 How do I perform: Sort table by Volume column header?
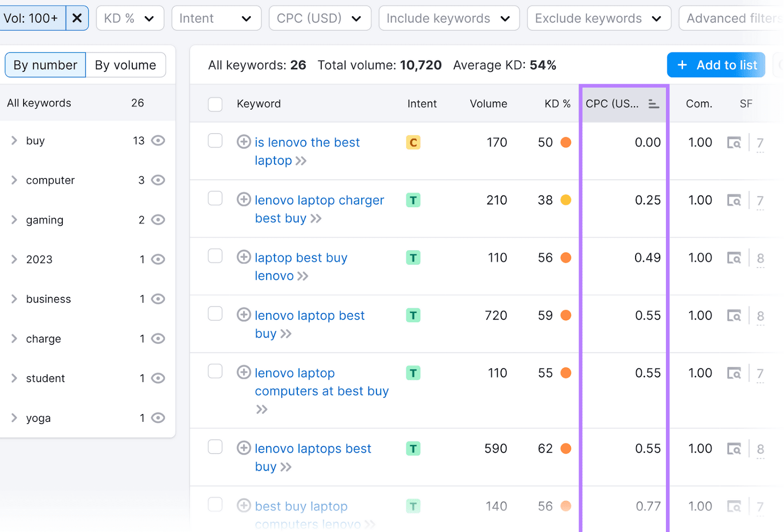[x=489, y=104]
